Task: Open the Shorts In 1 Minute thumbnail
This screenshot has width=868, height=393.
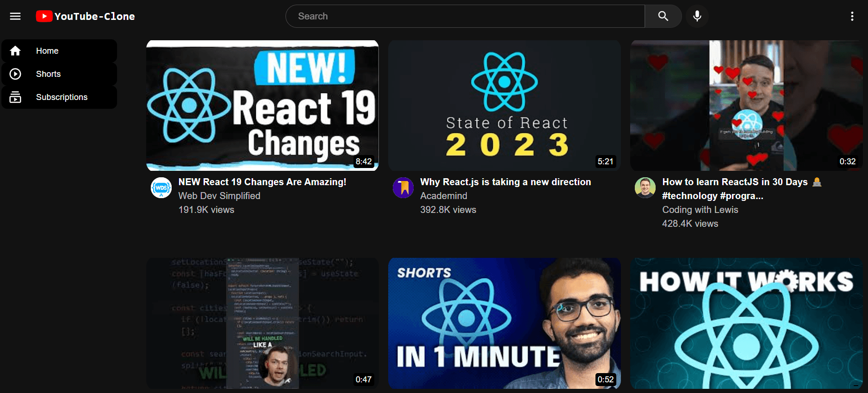Action: [504, 323]
